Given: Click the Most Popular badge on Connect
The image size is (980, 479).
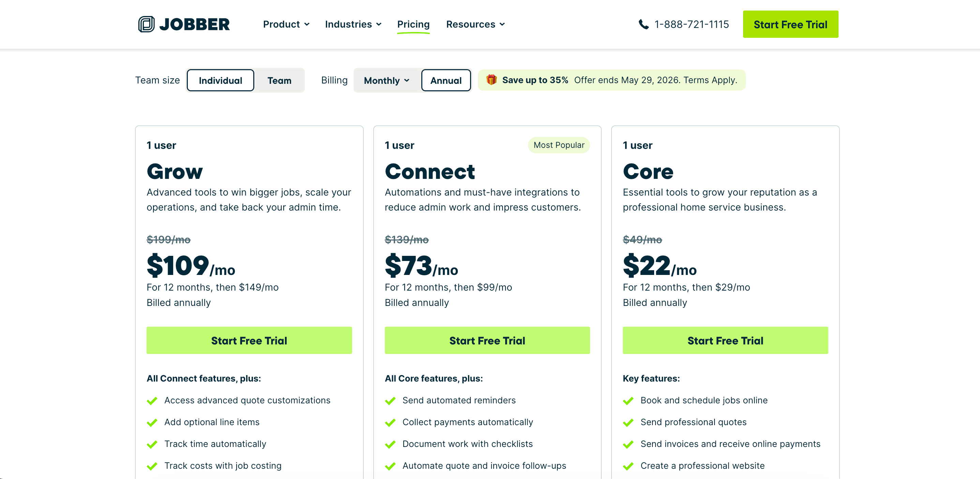Looking at the screenshot, I should [x=559, y=145].
